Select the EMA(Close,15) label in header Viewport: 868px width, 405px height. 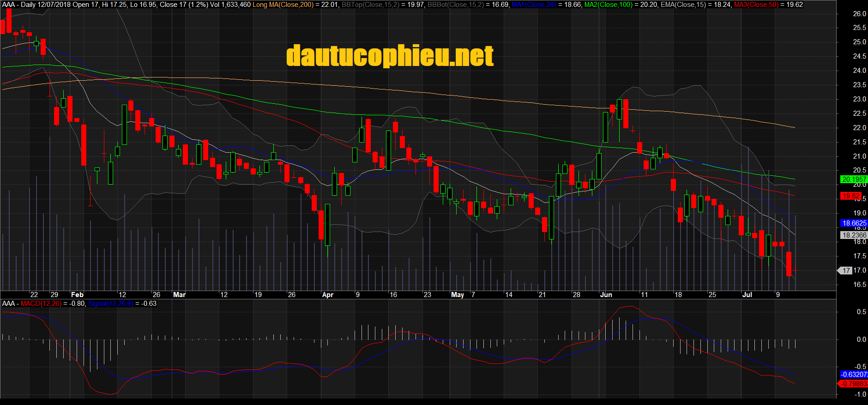[x=679, y=5]
